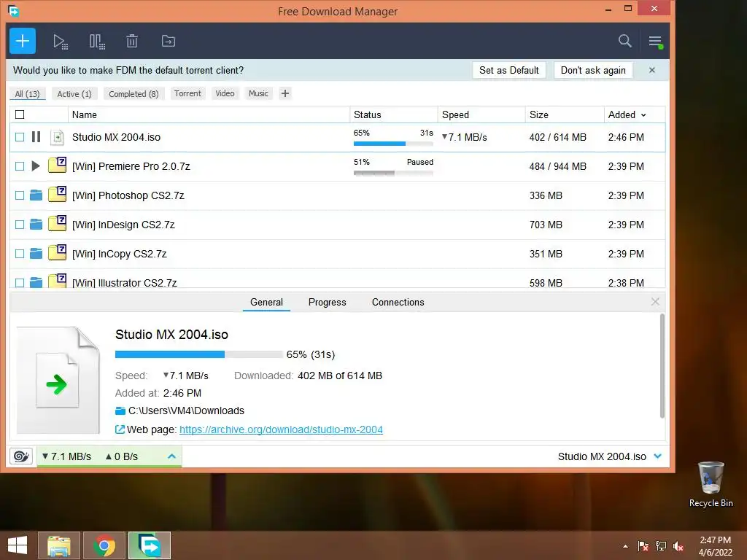Filter by All (13) tab
The width and height of the screenshot is (747, 560).
28,94
